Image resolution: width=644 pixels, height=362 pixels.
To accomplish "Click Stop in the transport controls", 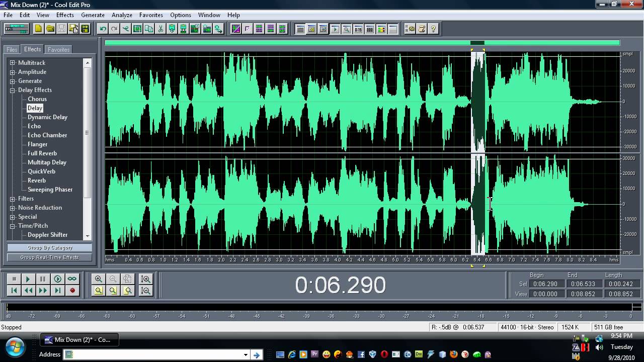I will (x=14, y=279).
